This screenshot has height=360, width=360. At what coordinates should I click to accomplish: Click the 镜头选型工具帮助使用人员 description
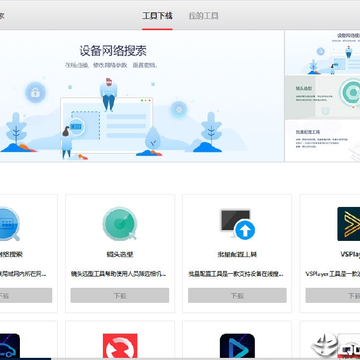(118, 274)
